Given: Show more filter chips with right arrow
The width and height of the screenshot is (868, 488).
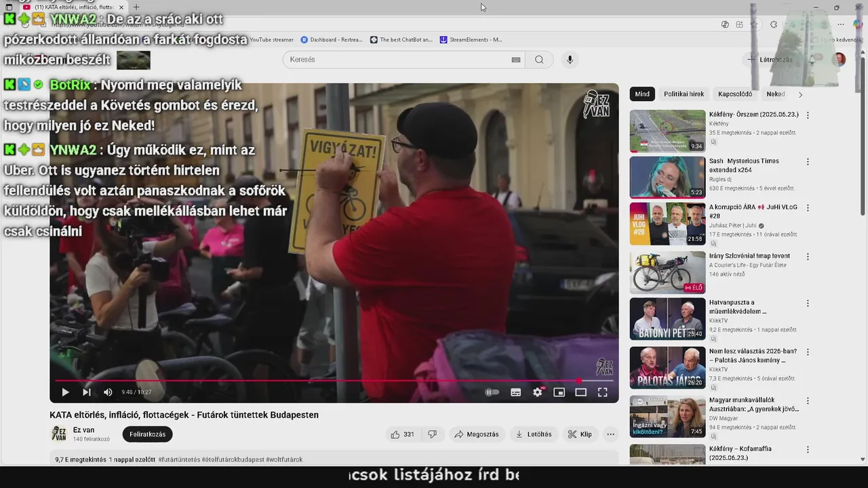Looking at the screenshot, I should pyautogui.click(x=800, y=94).
